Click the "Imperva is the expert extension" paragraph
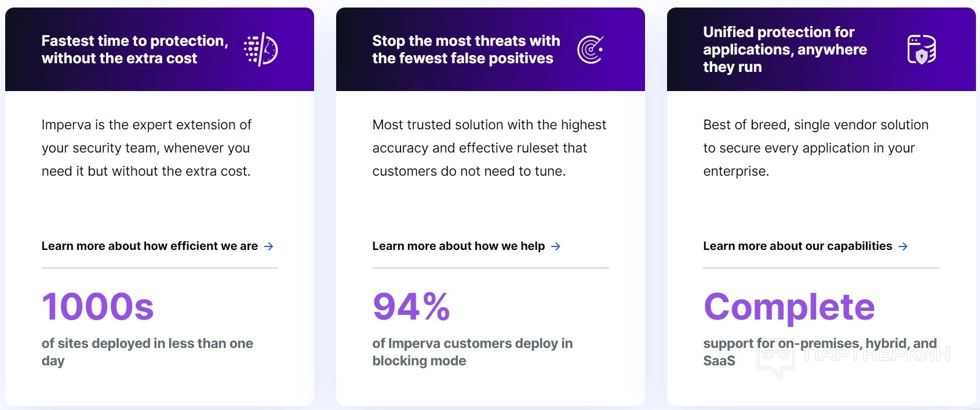The image size is (980, 410). tap(146, 148)
